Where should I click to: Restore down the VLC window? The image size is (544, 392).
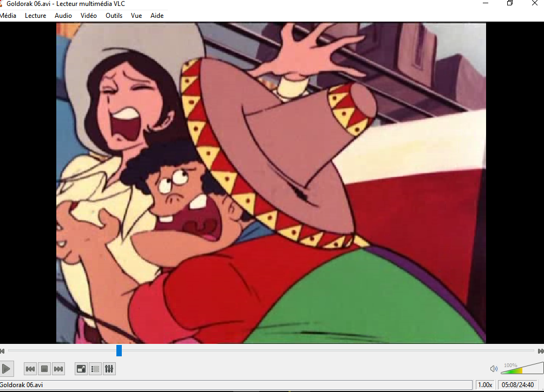(510, 3)
